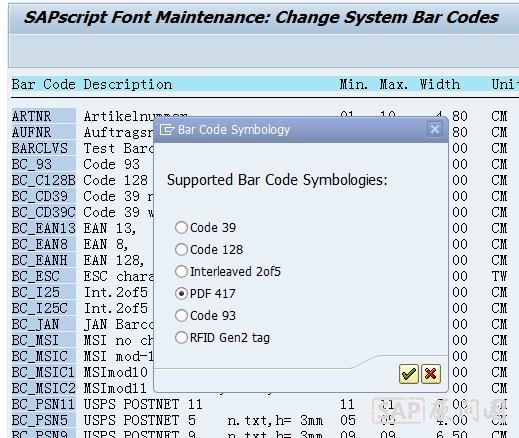519x438 pixels.
Task: Select the AUFNR bar code entry
Action: pyautogui.click(x=44, y=132)
